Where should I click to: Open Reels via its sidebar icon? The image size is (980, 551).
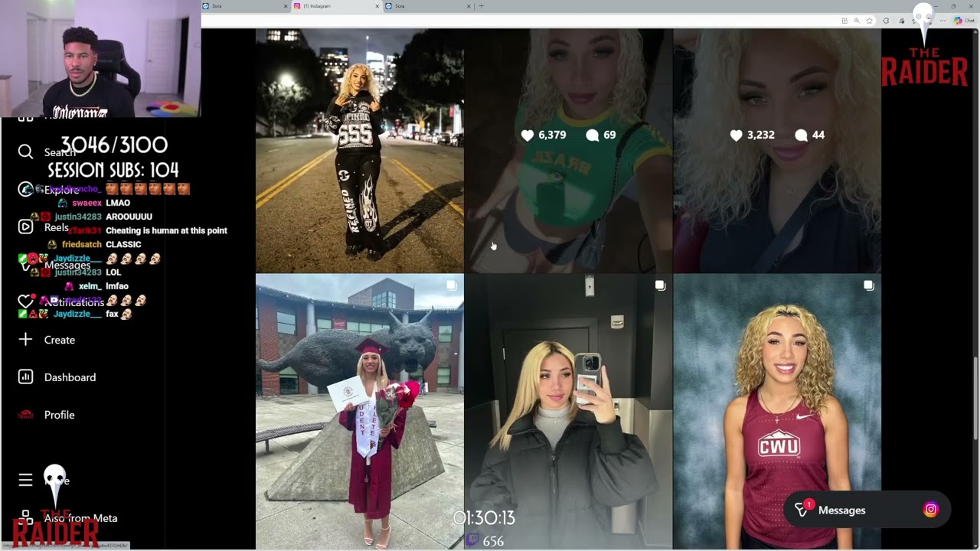[25, 227]
